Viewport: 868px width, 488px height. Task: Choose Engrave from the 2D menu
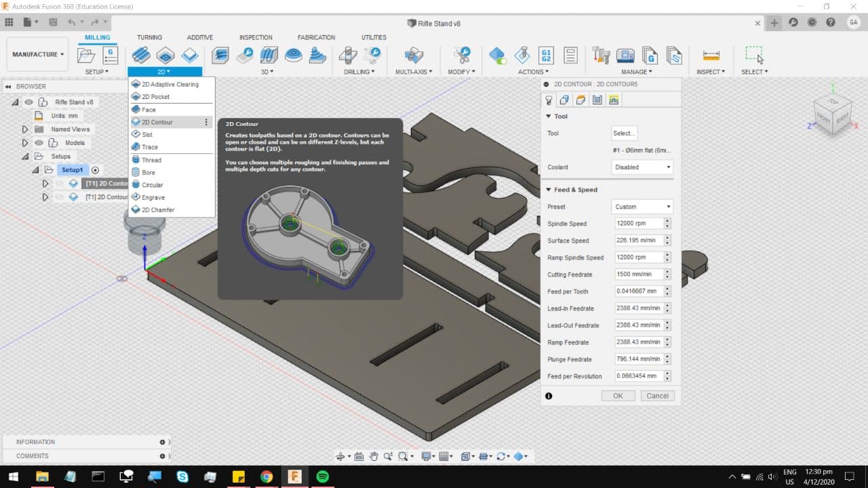172,197
